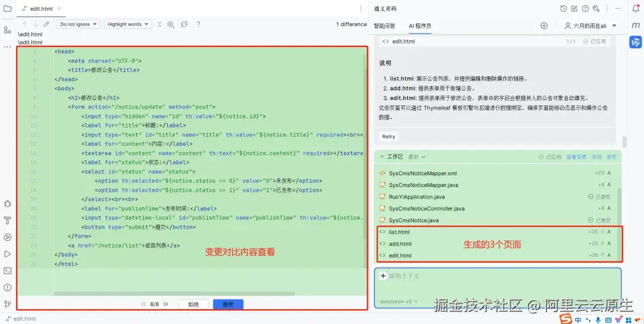Viewport: 644px width, 324px height.
Task: Open the Run tool window icon
Action: click(x=7, y=254)
